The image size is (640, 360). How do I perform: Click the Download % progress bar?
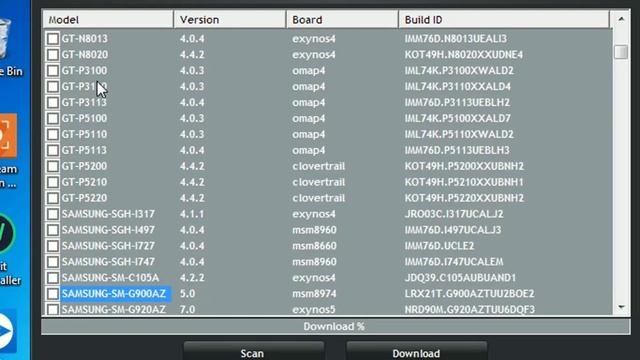click(x=335, y=327)
